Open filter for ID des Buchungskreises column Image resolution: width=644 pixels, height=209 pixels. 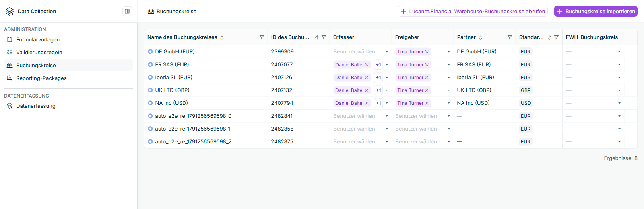[x=324, y=37]
